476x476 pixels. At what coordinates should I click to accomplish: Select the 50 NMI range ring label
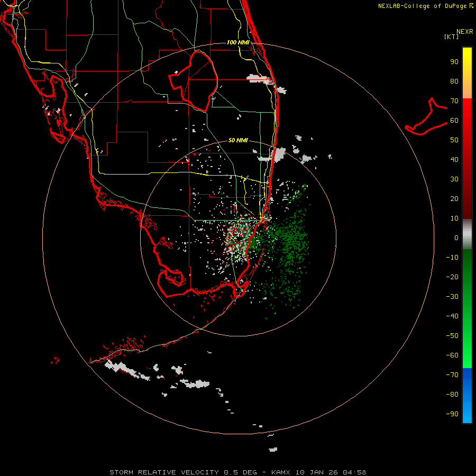point(238,140)
